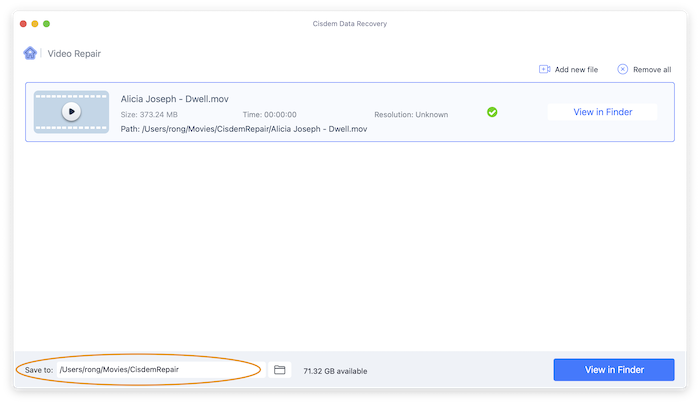
Task: Select the Video Repair heading
Action: [x=74, y=53]
